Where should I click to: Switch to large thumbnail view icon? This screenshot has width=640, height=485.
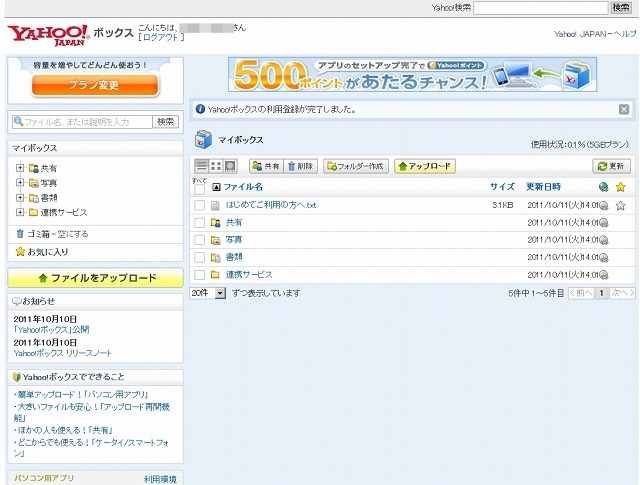pos(230,166)
